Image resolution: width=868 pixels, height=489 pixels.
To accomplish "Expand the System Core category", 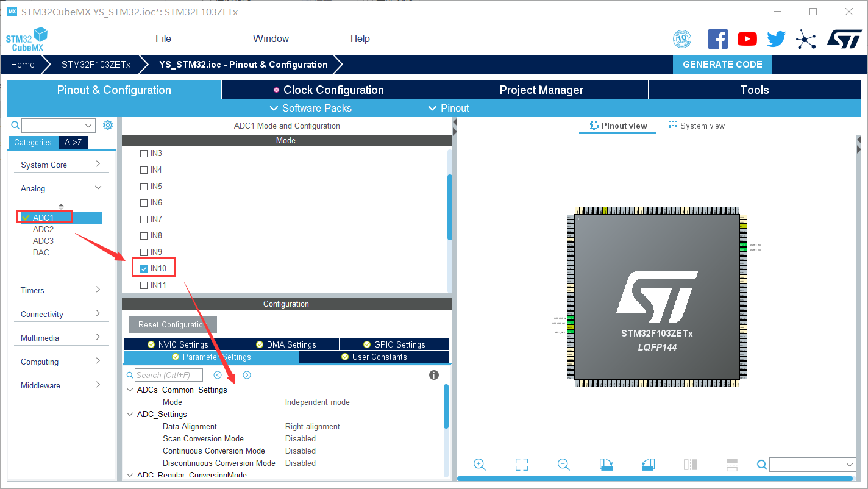I will pos(61,165).
